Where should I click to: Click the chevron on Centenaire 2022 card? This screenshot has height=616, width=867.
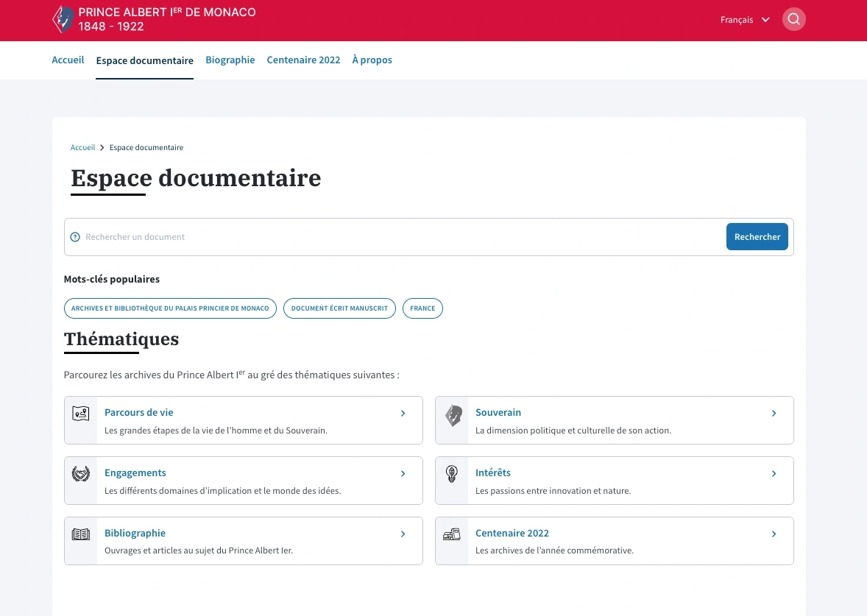[x=774, y=534]
